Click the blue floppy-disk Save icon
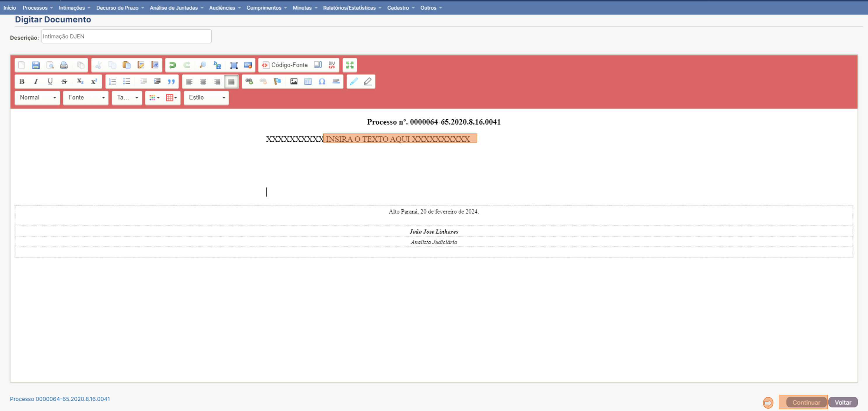This screenshot has width=868, height=411. [x=36, y=65]
